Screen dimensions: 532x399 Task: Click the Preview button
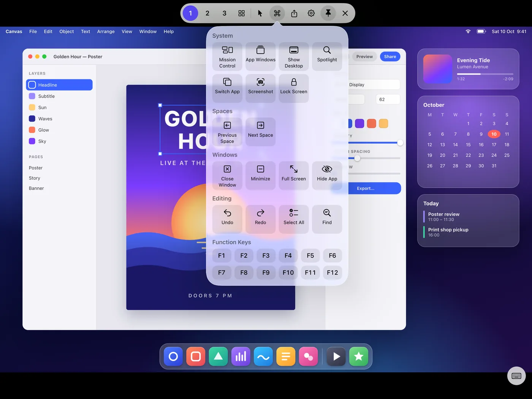[364, 57]
